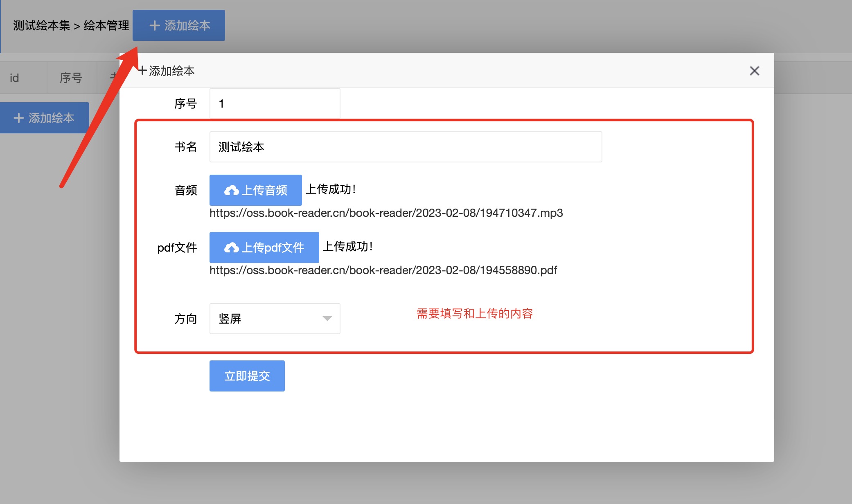Click the 绘本管理 breadcrumb item
Image resolution: width=852 pixels, height=504 pixels.
pos(106,25)
